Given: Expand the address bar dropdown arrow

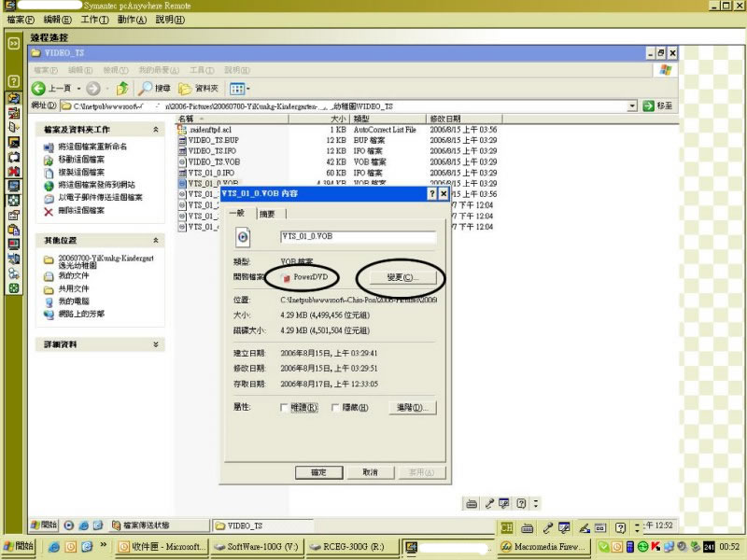Looking at the screenshot, I should coord(632,106).
